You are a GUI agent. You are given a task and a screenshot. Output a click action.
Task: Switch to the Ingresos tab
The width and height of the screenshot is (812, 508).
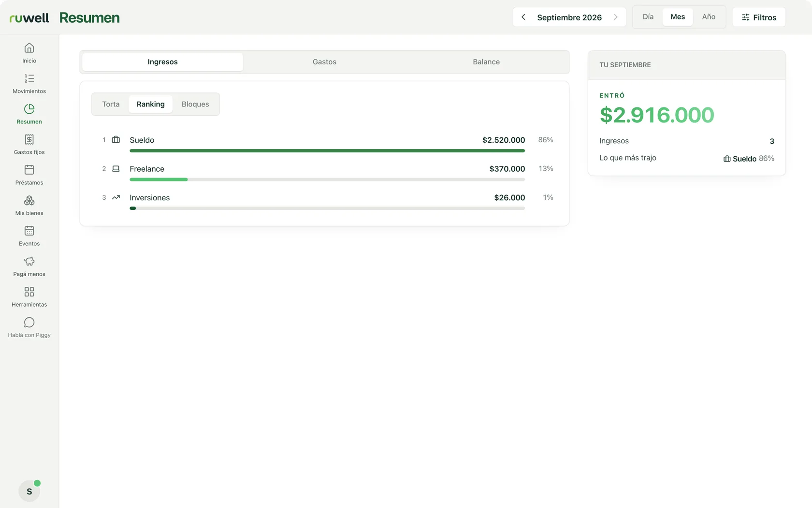point(162,62)
